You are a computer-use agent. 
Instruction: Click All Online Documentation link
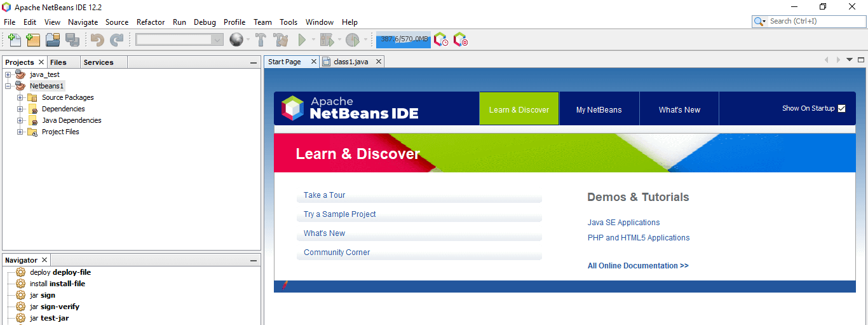click(638, 266)
